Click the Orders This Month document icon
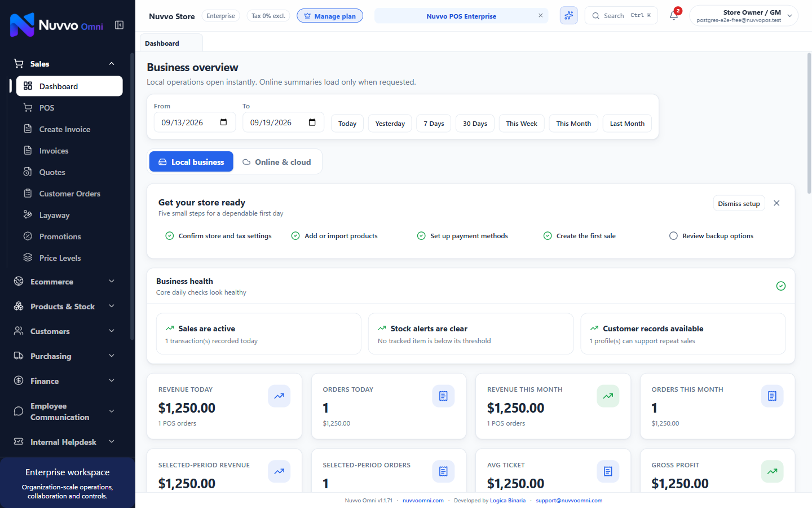Viewport: 812px width, 508px height. coord(772,396)
